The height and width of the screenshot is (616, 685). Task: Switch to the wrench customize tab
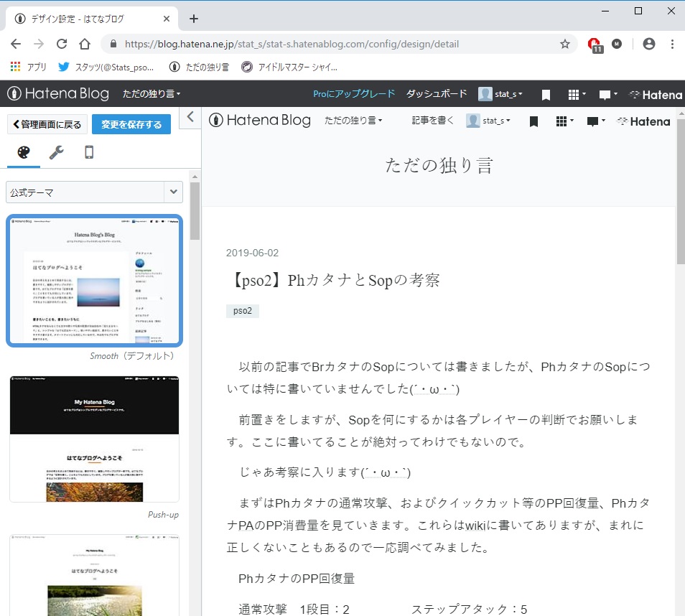56,152
